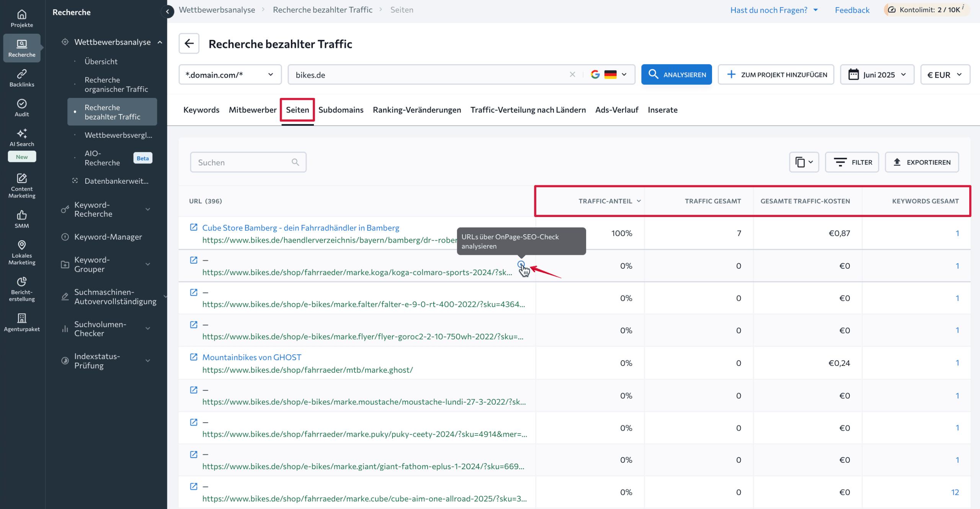Click Kontolimit info indicator

point(963,7)
